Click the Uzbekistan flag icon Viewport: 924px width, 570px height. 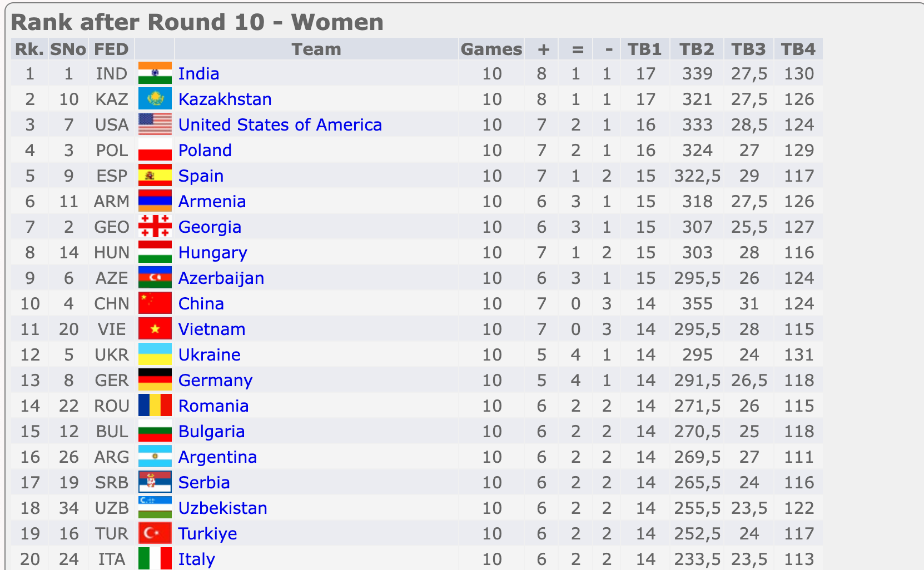155,508
